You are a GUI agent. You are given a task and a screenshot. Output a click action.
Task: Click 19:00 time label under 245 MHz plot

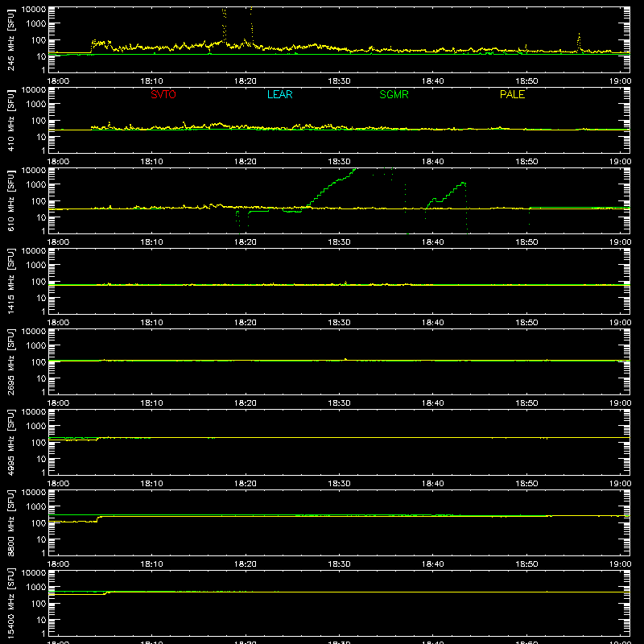[x=620, y=81]
